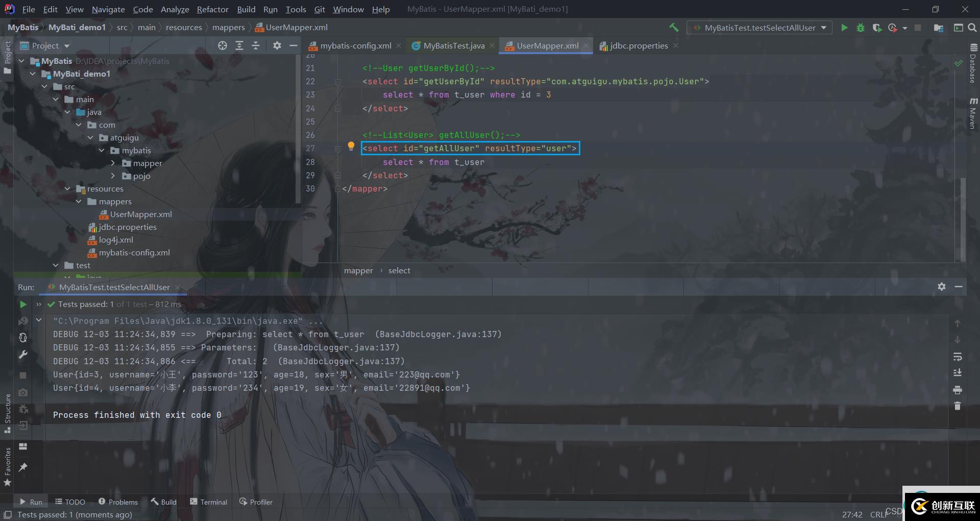Toggle the Favorites tool window
Image resolution: width=980 pixels, height=521 pixels.
tap(7, 467)
